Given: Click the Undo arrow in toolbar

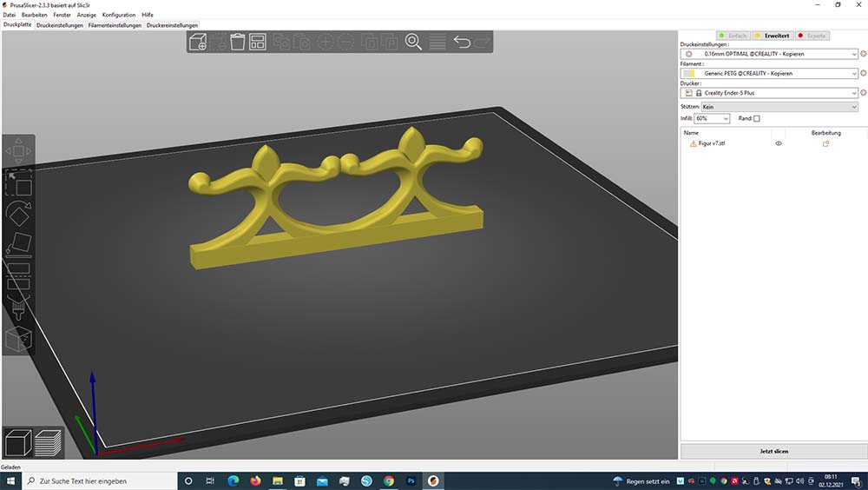Looking at the screenshot, I should pyautogui.click(x=462, y=42).
